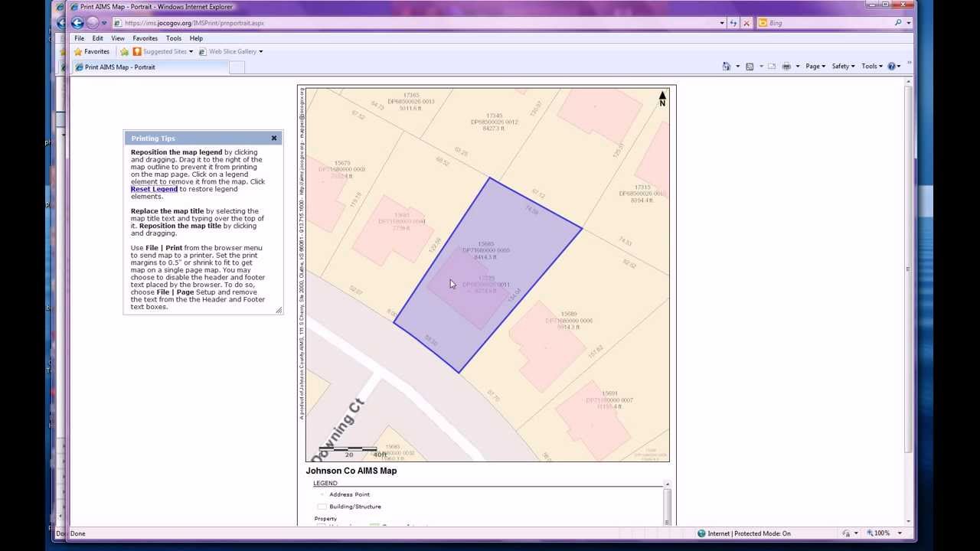
Task: Click the map scale bar
Action: [348, 450]
